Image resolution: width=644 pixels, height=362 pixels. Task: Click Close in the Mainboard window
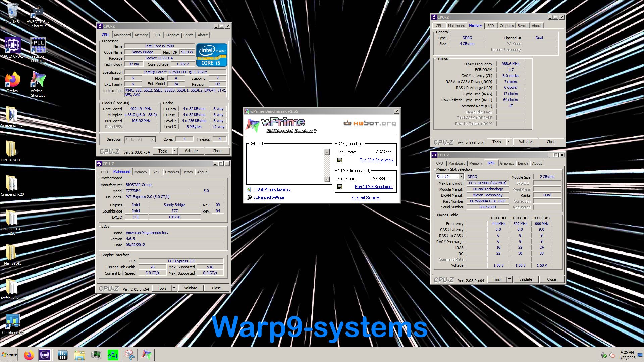tap(216, 288)
